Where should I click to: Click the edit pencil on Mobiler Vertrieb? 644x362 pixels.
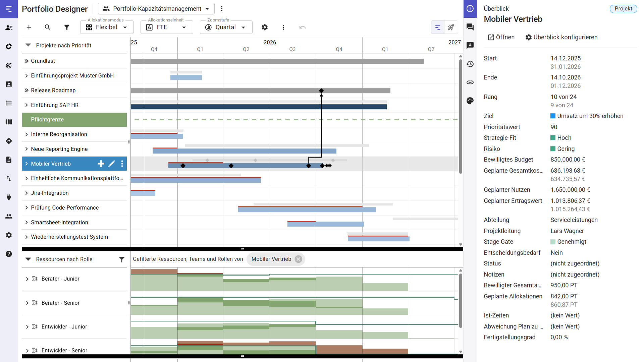pyautogui.click(x=112, y=164)
